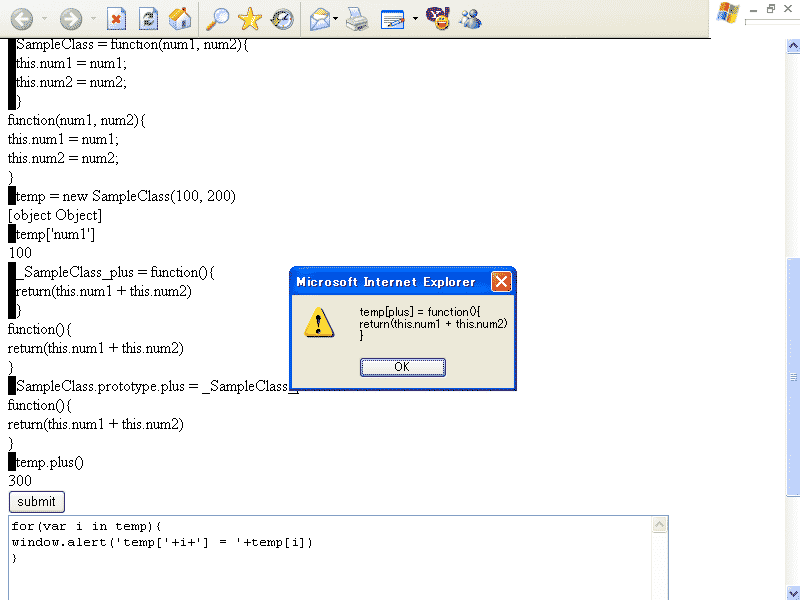This screenshot has width=800, height=600.
Task: Click the page vertical scrollbar thumb
Action: [x=793, y=378]
